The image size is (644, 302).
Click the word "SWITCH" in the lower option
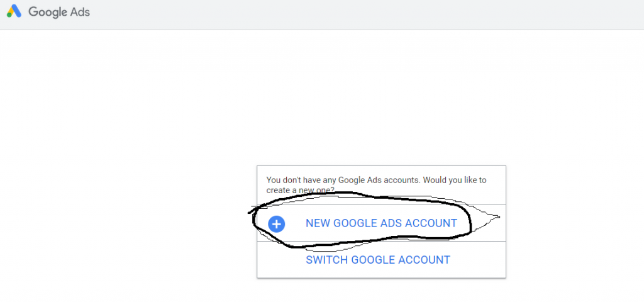tap(326, 260)
